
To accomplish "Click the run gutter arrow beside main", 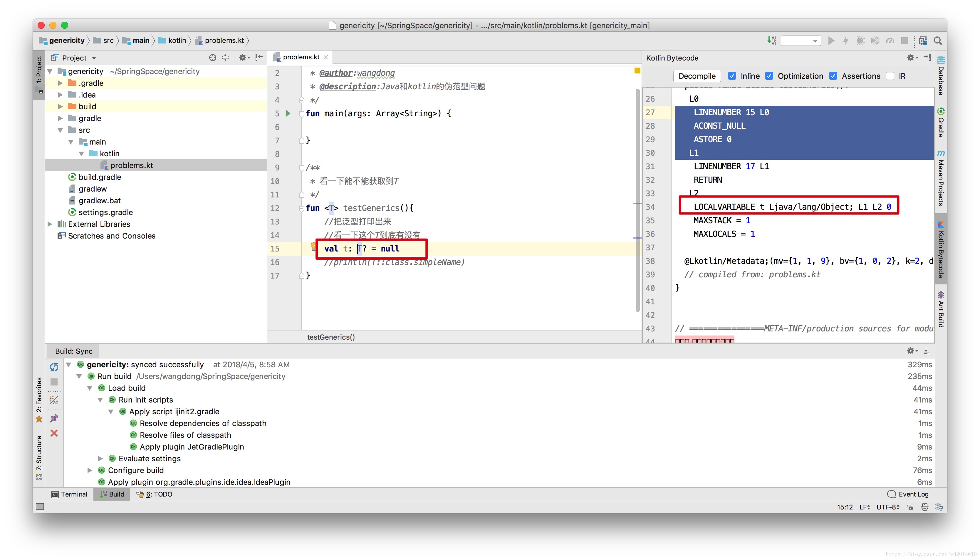I will click(x=288, y=113).
